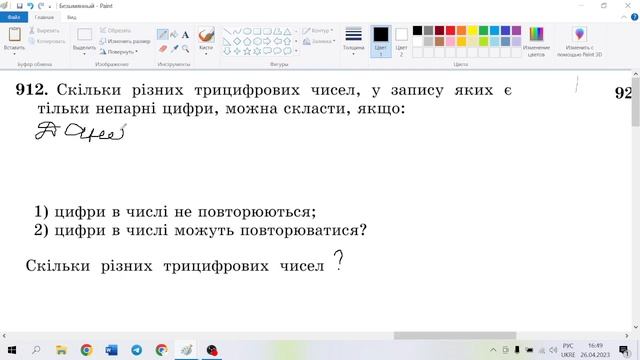
Task: Choose the Six-point star shape
Action: (x=257, y=51)
